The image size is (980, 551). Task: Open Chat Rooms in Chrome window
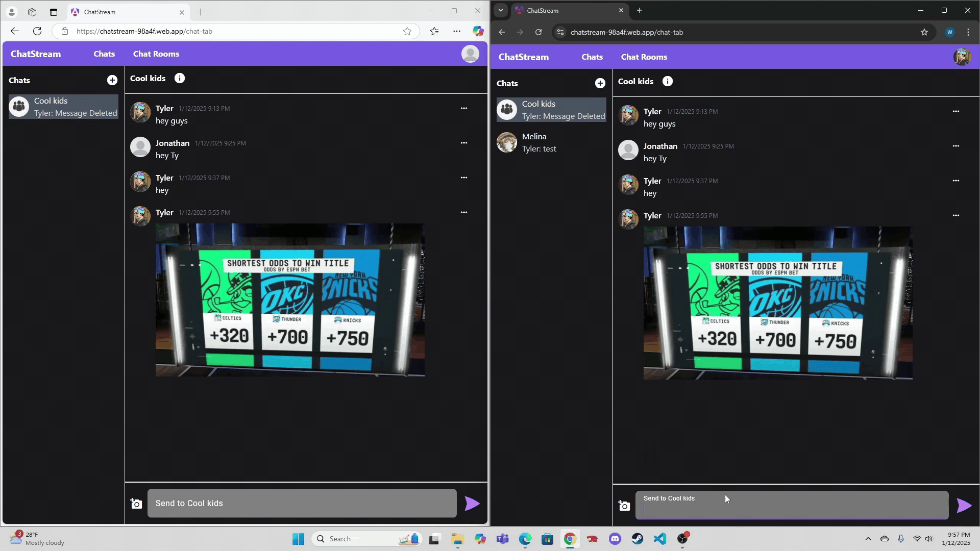tap(644, 57)
